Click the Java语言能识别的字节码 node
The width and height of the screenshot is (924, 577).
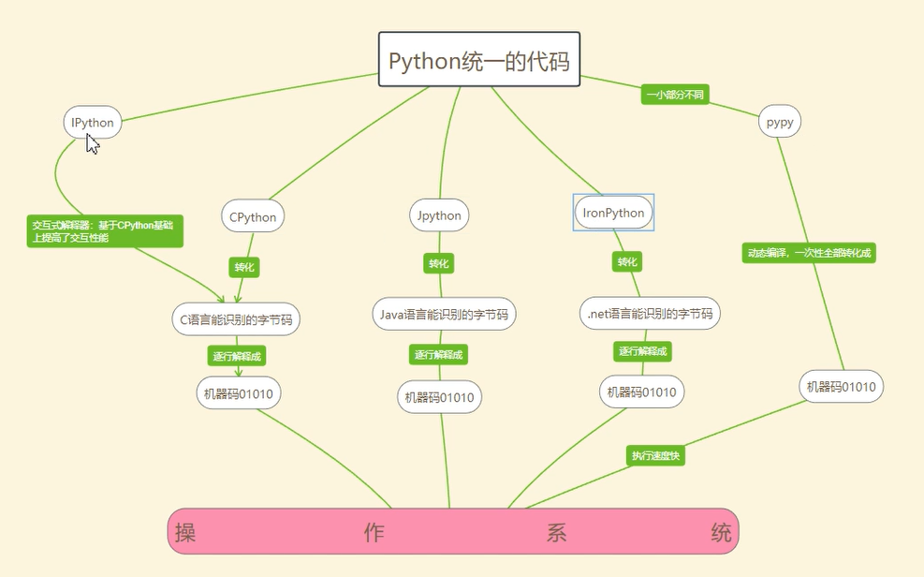445,314
